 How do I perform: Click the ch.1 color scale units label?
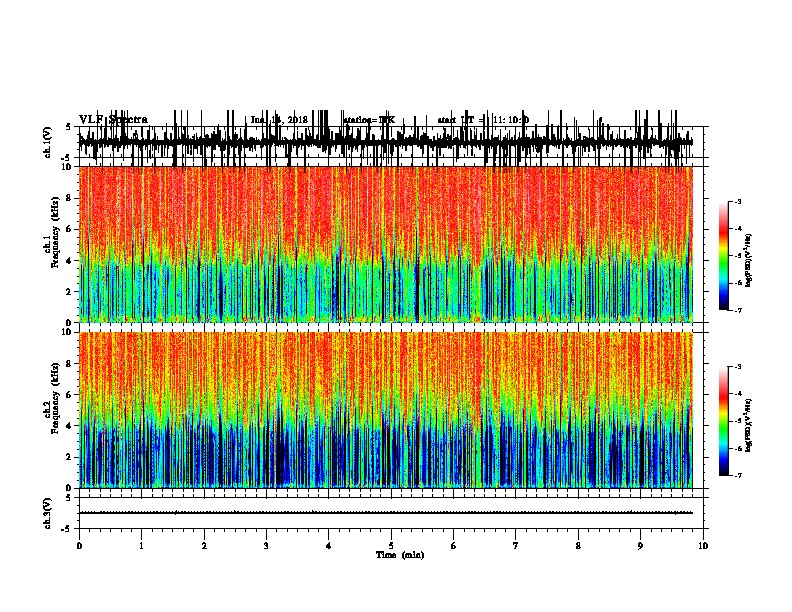click(x=749, y=261)
